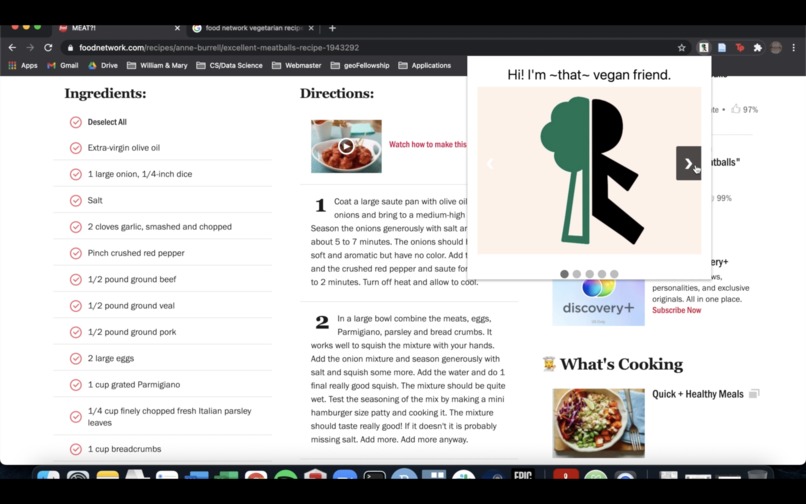This screenshot has height=504, width=806.
Task: Click the address bar URL field
Action: click(370, 48)
